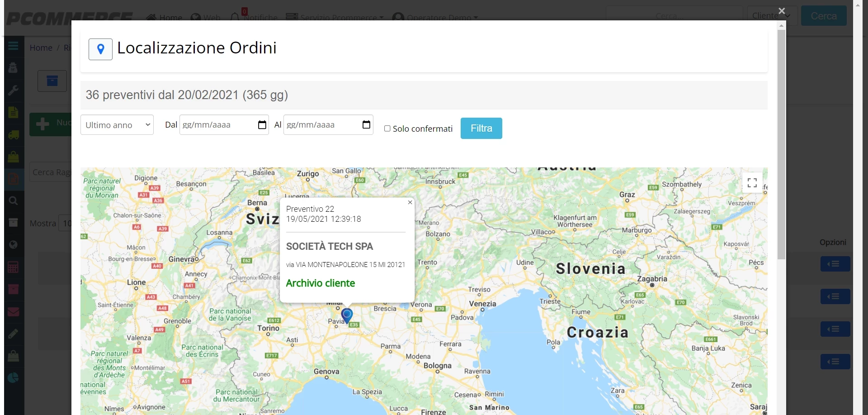Click the map pin icon beside Localizzazione Ordini

pyautogui.click(x=100, y=49)
